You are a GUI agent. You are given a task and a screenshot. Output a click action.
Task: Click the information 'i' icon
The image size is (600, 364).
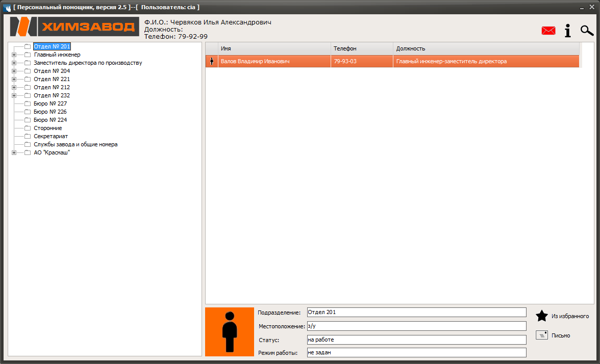[568, 31]
